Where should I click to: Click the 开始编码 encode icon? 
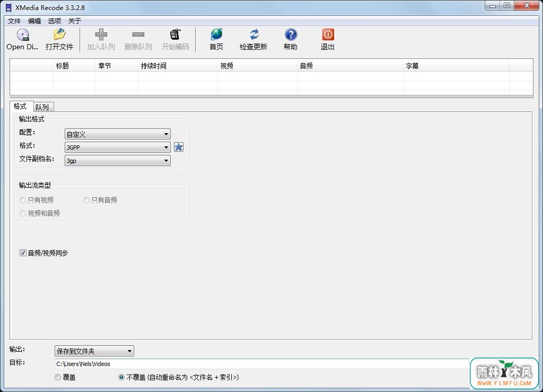175,34
